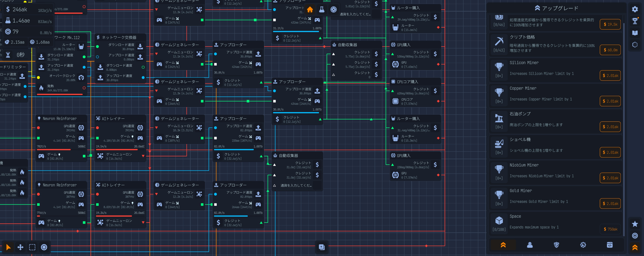Image resolution: width=644 pixels, height=256 pixels.
Task: Click the CPU chip icon in CPUコア購入 node
Action: [395, 101]
